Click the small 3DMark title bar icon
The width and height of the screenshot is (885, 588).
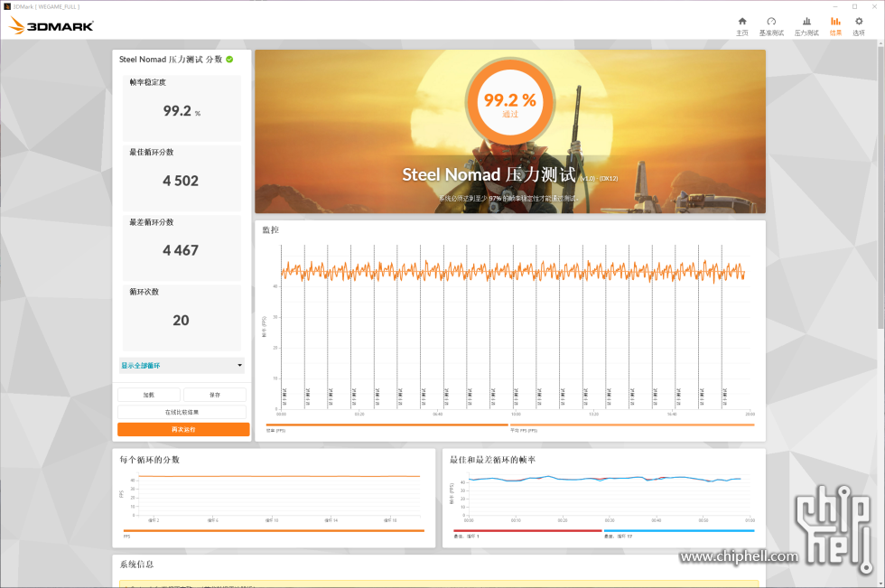click(x=7, y=6)
